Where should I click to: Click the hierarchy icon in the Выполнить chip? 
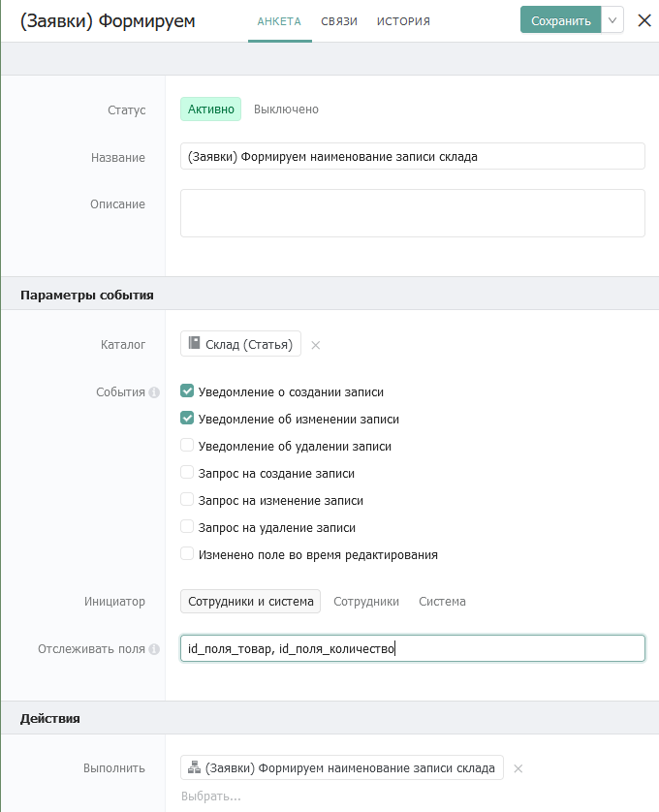tap(194, 767)
